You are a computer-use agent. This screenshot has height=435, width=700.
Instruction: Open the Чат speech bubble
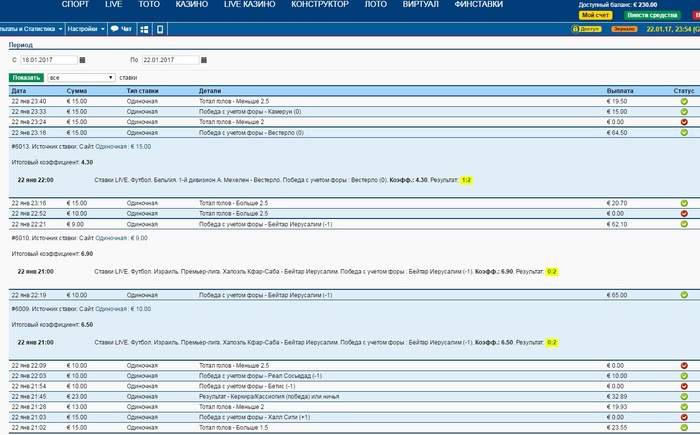click(x=121, y=29)
